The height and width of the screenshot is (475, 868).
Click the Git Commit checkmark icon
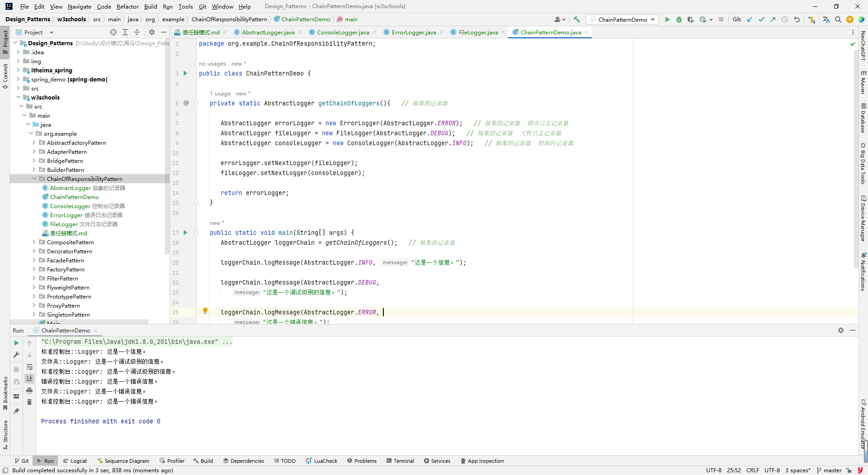(761, 19)
